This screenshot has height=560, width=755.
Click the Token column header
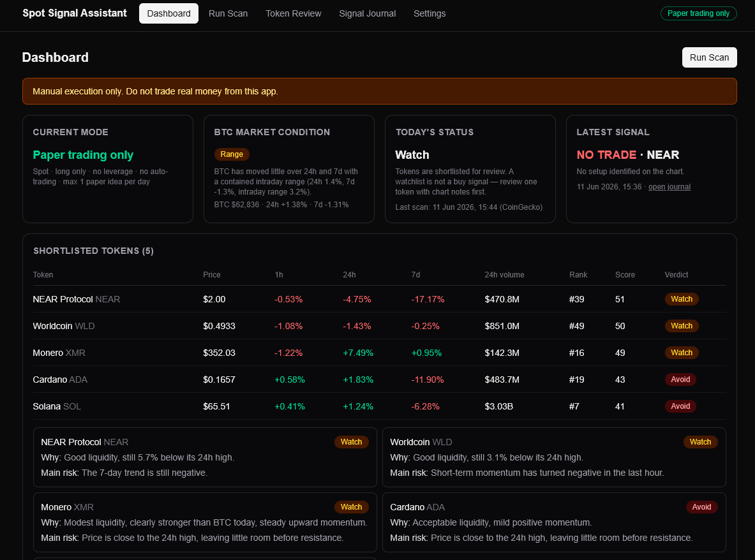(x=43, y=275)
